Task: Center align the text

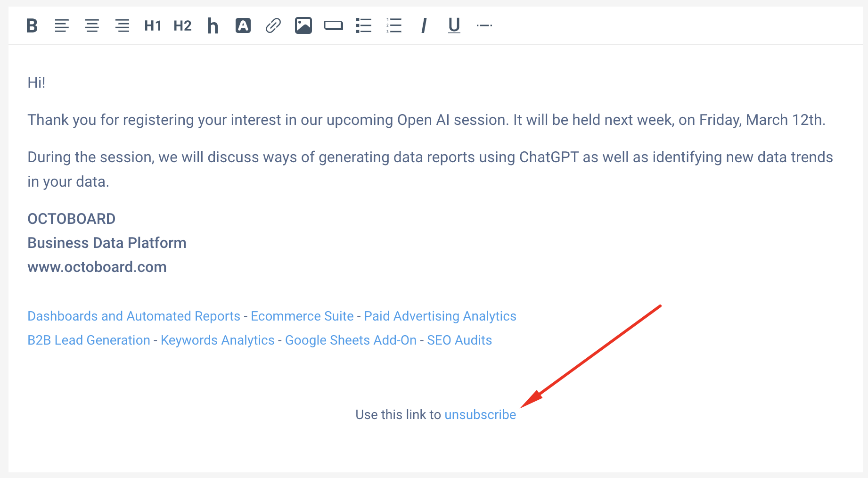Action: click(92, 25)
